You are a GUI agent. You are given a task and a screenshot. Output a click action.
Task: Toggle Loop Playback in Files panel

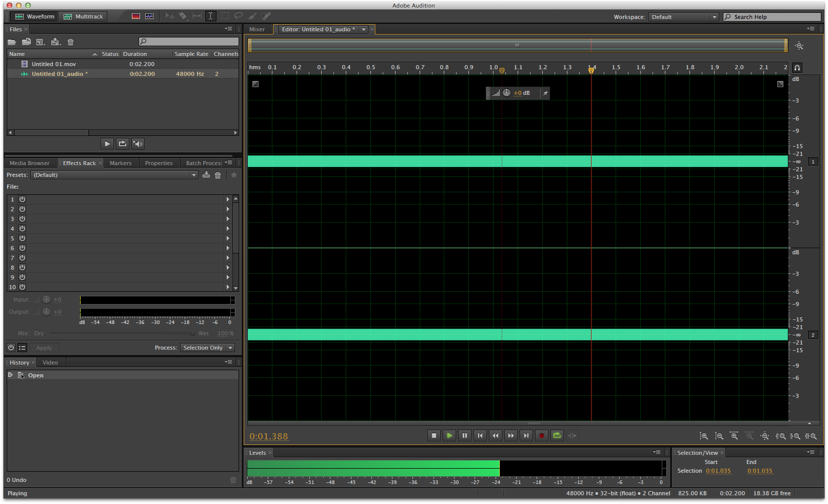pyautogui.click(x=123, y=144)
